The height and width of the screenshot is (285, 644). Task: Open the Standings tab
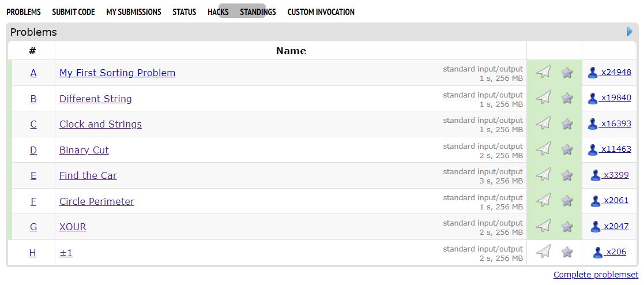(x=258, y=12)
